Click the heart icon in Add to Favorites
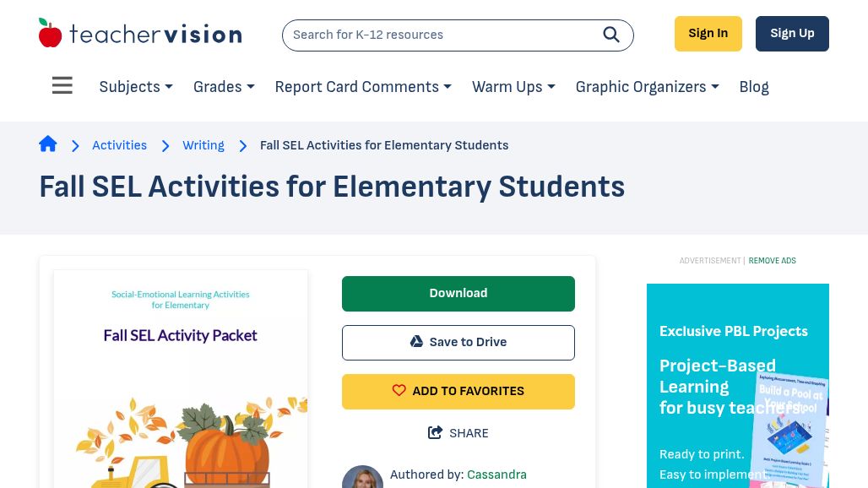This screenshot has height=488, width=868. [x=399, y=391]
